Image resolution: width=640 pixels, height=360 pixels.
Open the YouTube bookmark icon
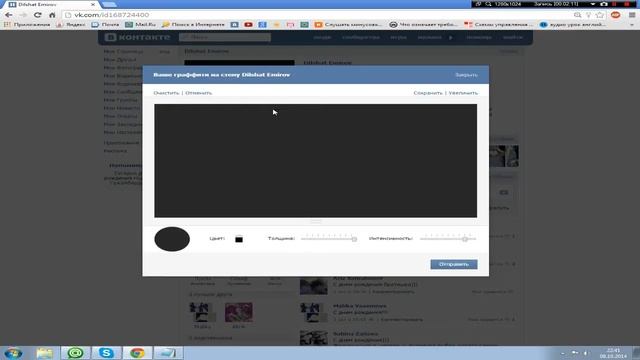point(248,24)
